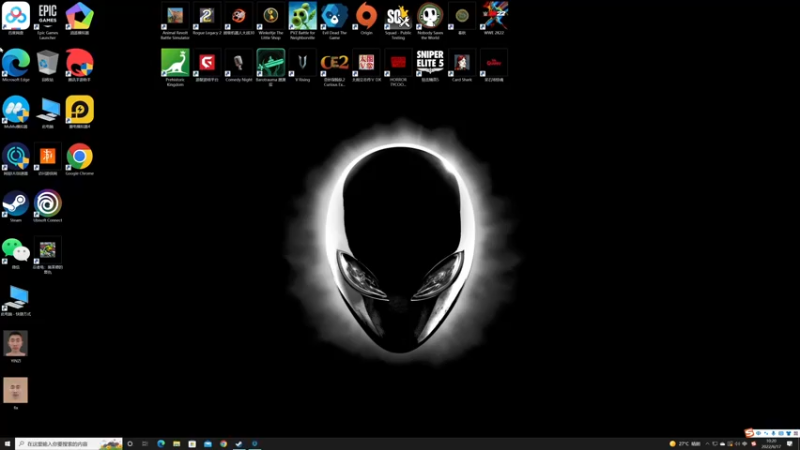Click the Sogou input method S icon

tap(749, 433)
